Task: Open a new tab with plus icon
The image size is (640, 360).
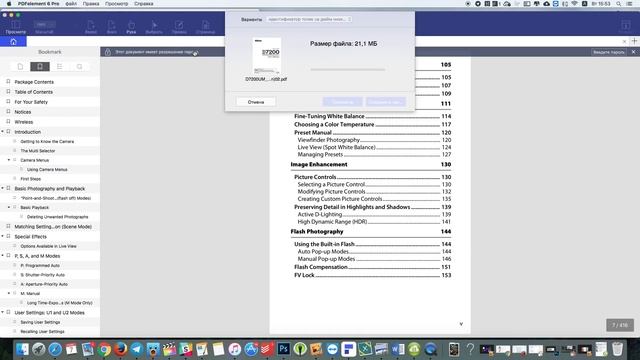Action: point(634,41)
